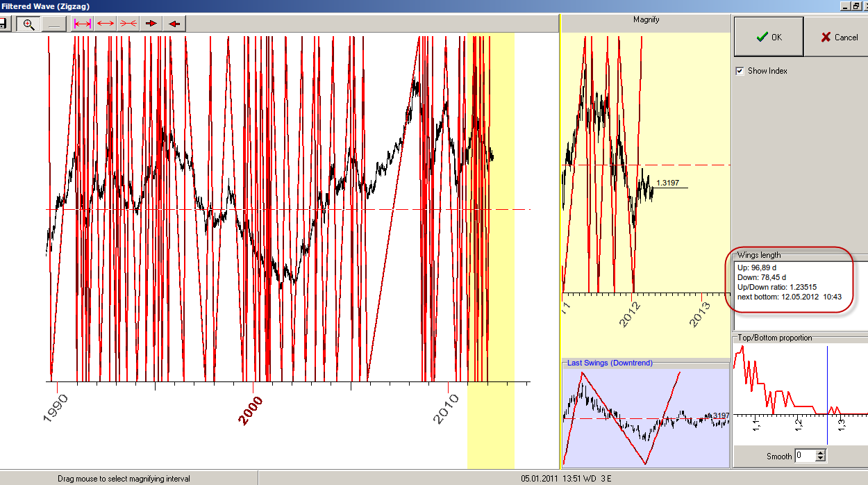This screenshot has height=485, width=868.
Task: Click the blank line toolbar button
Action: 55,24
